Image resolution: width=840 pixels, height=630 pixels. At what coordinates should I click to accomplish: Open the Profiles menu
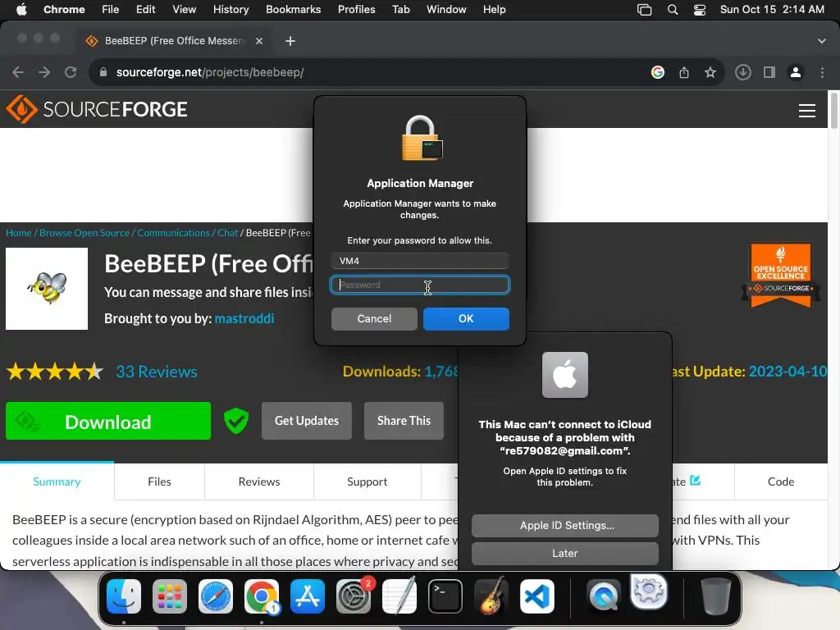(x=356, y=9)
